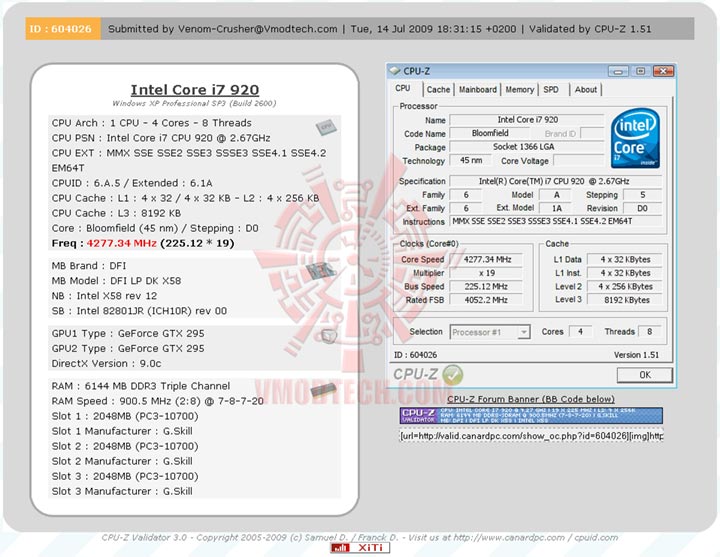The image size is (720, 557).
Task: Click the Intel Core i7 920 heading link
Action: pos(195,90)
